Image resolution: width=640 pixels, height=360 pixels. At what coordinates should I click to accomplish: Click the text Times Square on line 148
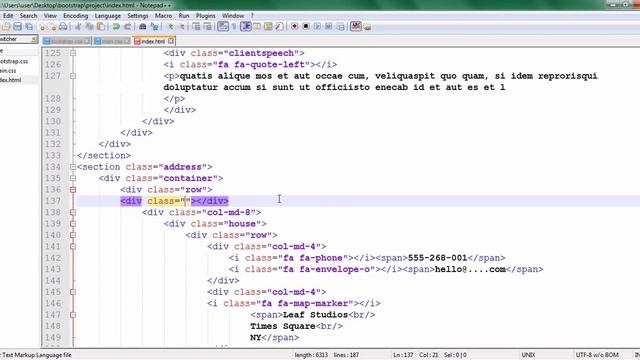pos(283,326)
